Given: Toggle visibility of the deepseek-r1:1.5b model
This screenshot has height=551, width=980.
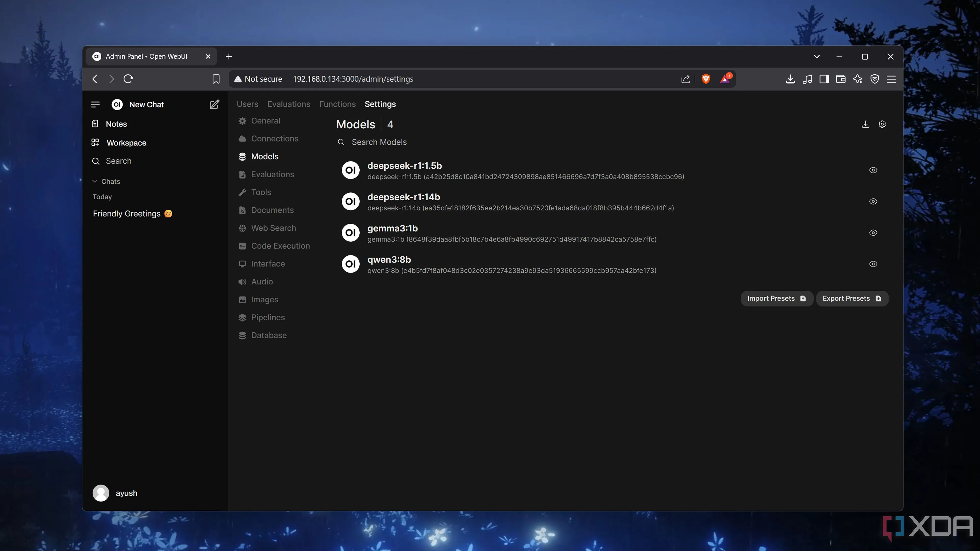Looking at the screenshot, I should (x=873, y=170).
